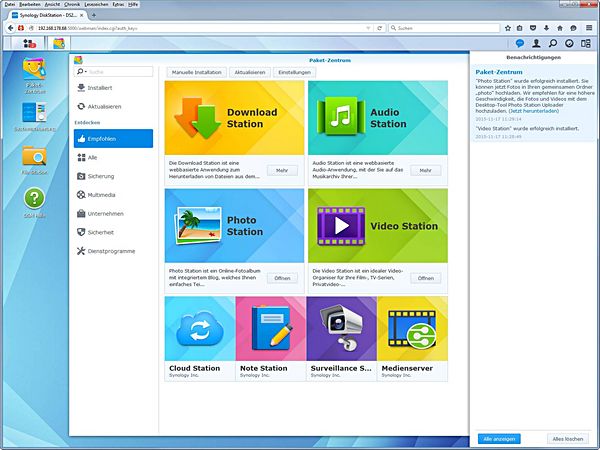The image size is (600, 450).
Task: Click Öffnen for Video Station
Action: pyautogui.click(x=426, y=278)
